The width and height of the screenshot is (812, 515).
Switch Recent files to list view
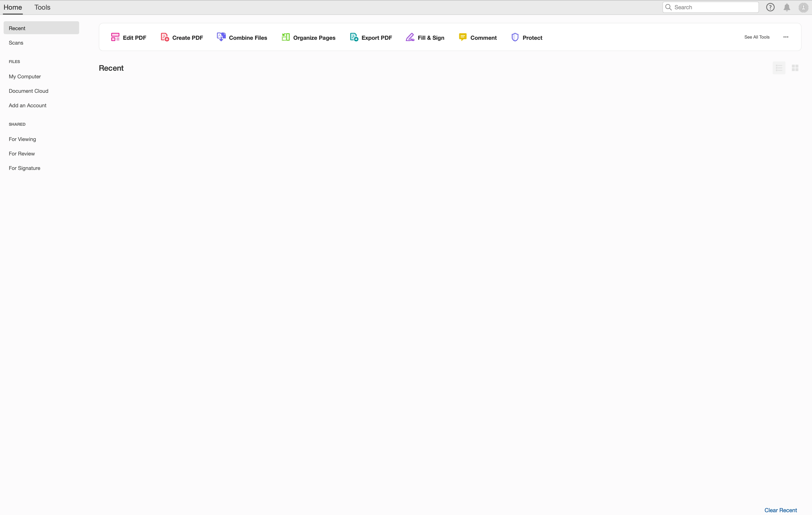point(779,68)
